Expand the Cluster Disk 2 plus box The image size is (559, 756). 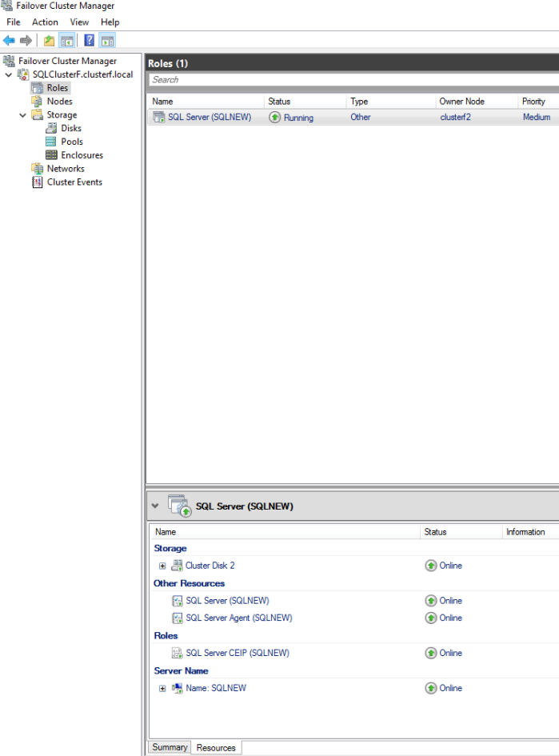(162, 566)
